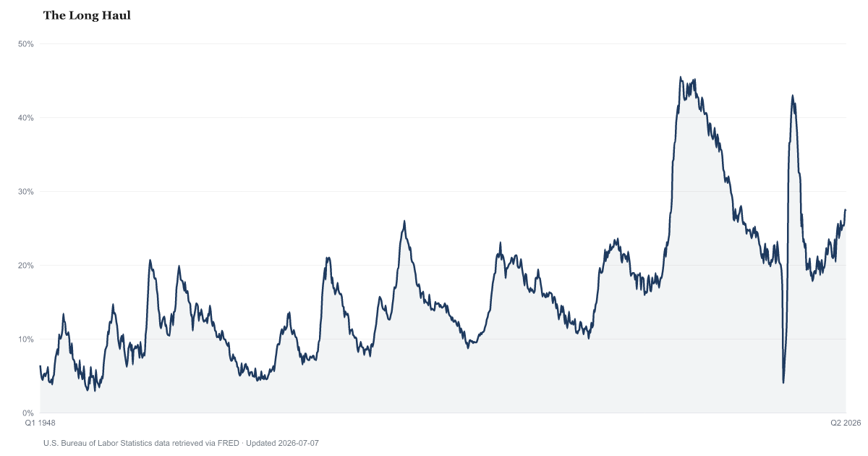Click the 30% y-axis label
The height and width of the screenshot is (456, 868).
pos(26,192)
